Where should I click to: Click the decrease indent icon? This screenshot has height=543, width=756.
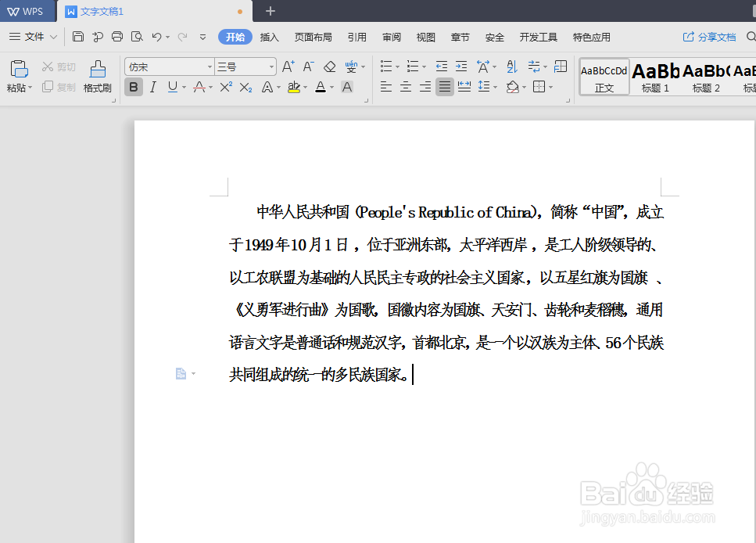coord(440,67)
